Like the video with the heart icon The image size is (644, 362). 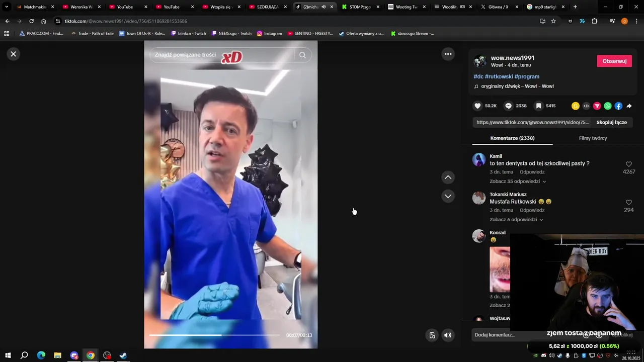(x=477, y=106)
